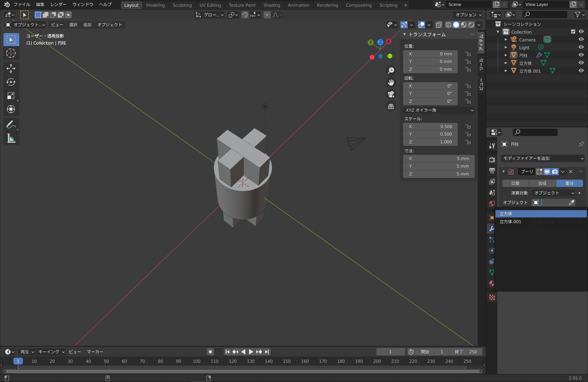The image size is (588, 382).
Task: Open the 編集 menu
Action: [x=40, y=4]
